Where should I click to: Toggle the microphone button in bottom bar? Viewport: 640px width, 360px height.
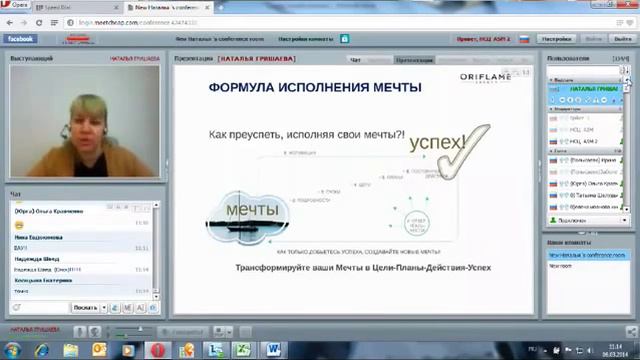tap(80, 332)
